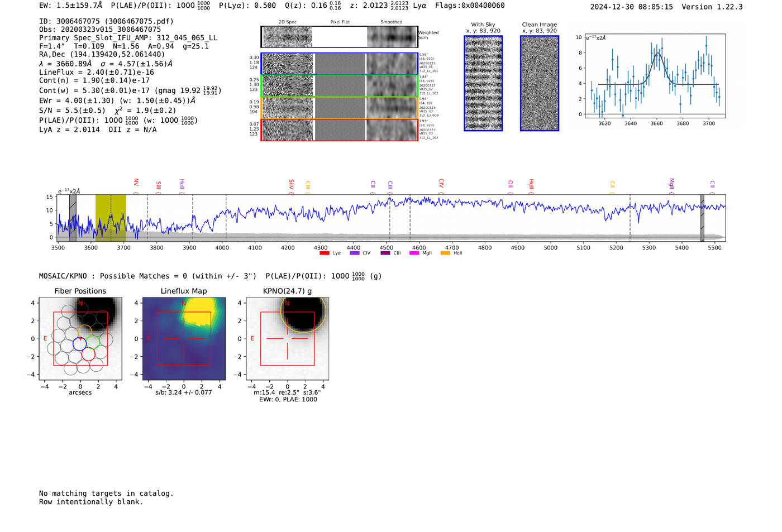Click the blue-bordered 2D fiber spectrum row

339,64
